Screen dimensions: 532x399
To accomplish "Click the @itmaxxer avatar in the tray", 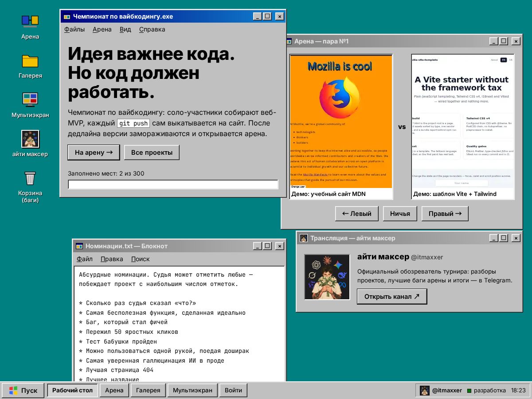I will click(x=425, y=391).
